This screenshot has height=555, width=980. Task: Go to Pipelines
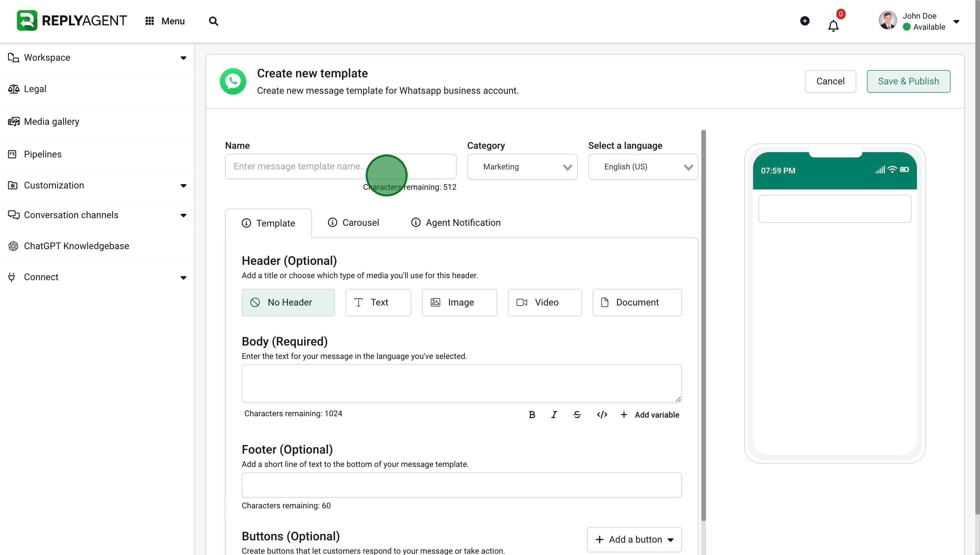click(x=97, y=154)
